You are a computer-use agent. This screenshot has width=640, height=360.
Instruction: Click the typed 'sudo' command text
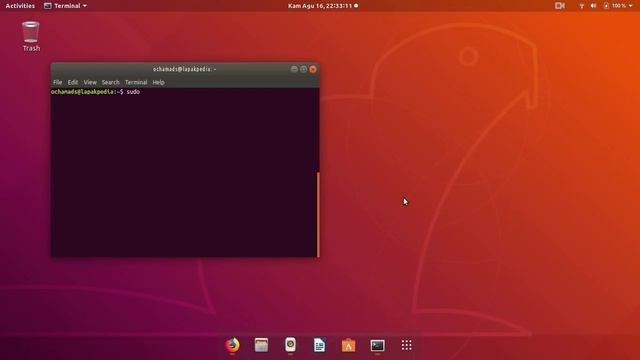133,92
